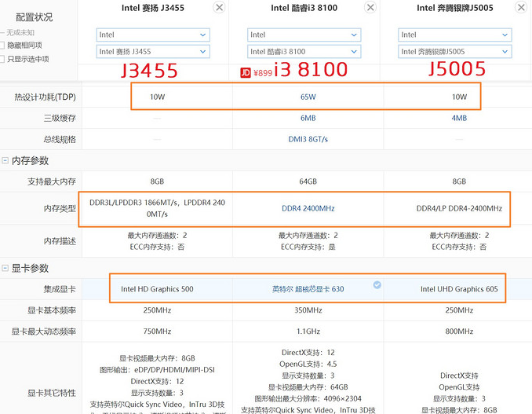This screenshot has height=414, width=532.
Task: Click the 350MHz base graphics frequency
Action: [308, 310]
